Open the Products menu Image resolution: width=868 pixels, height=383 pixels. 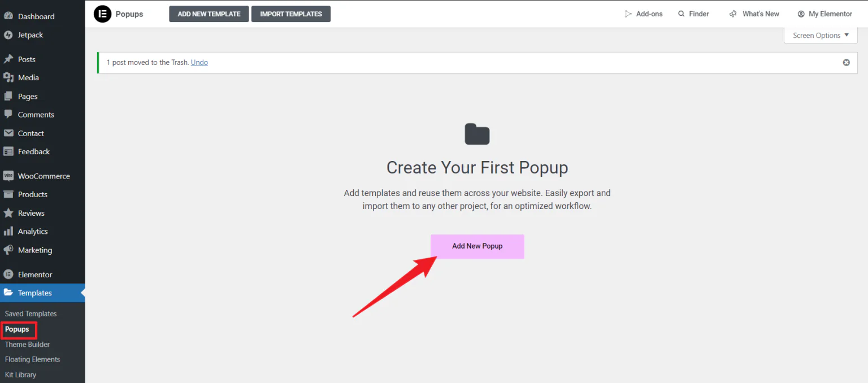tap(42, 194)
